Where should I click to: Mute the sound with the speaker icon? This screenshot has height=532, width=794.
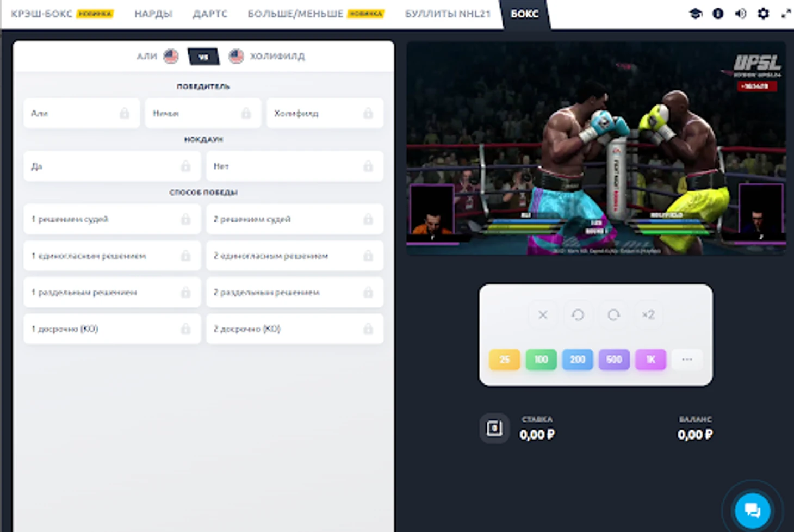coord(741,14)
